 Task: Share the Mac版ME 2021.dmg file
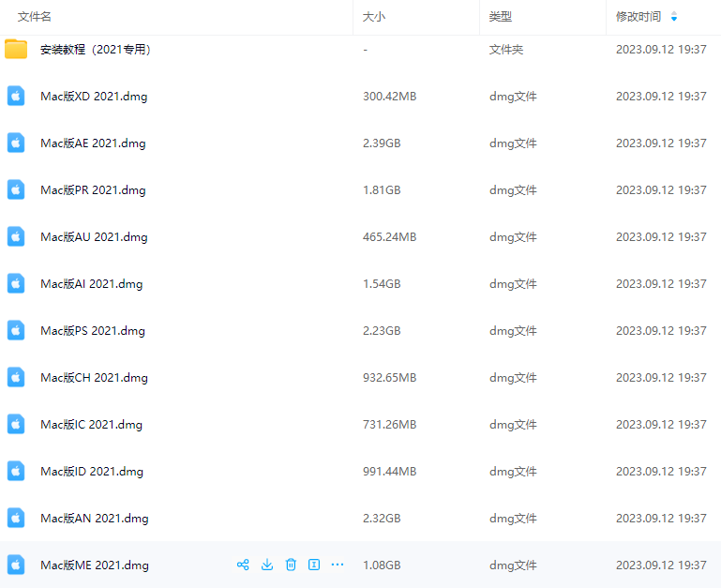coord(243,565)
